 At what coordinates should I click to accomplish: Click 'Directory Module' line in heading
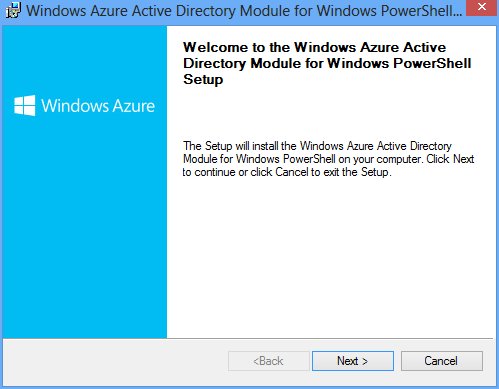[242, 63]
